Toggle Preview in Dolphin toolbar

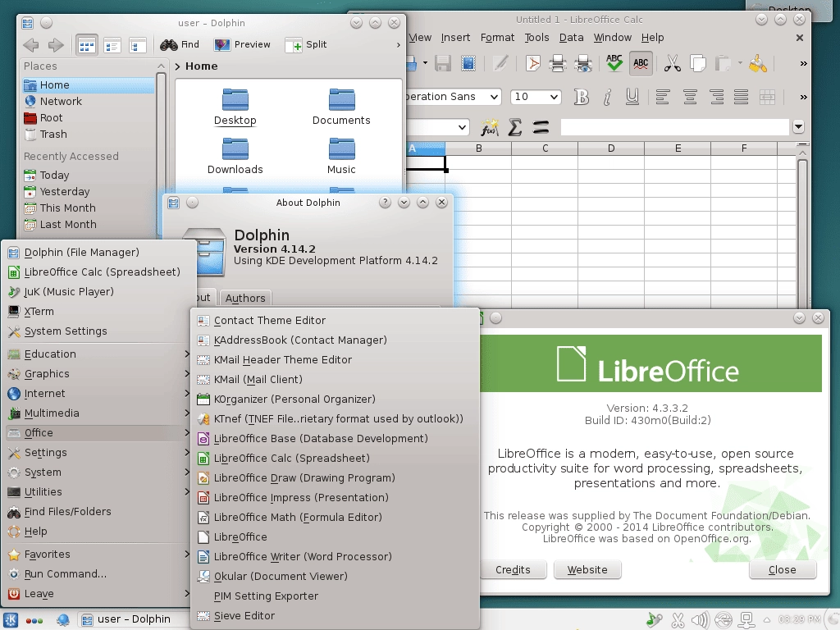coord(242,44)
